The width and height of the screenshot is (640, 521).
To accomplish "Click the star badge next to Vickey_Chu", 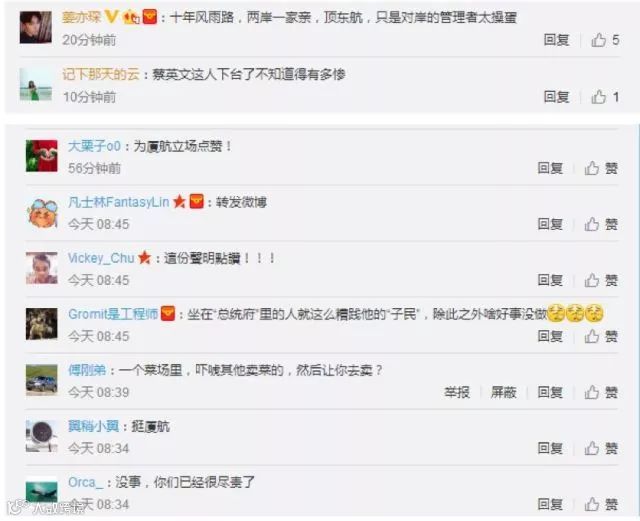I will pyautogui.click(x=144, y=258).
